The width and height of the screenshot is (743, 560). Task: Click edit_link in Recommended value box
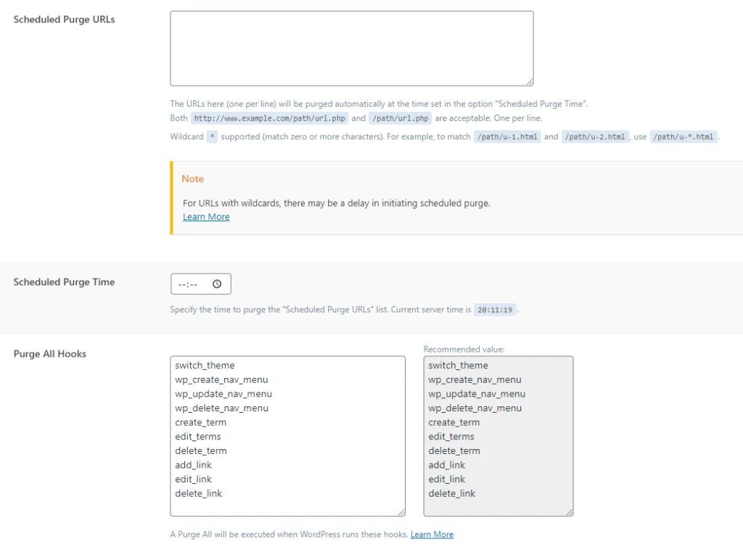446,479
